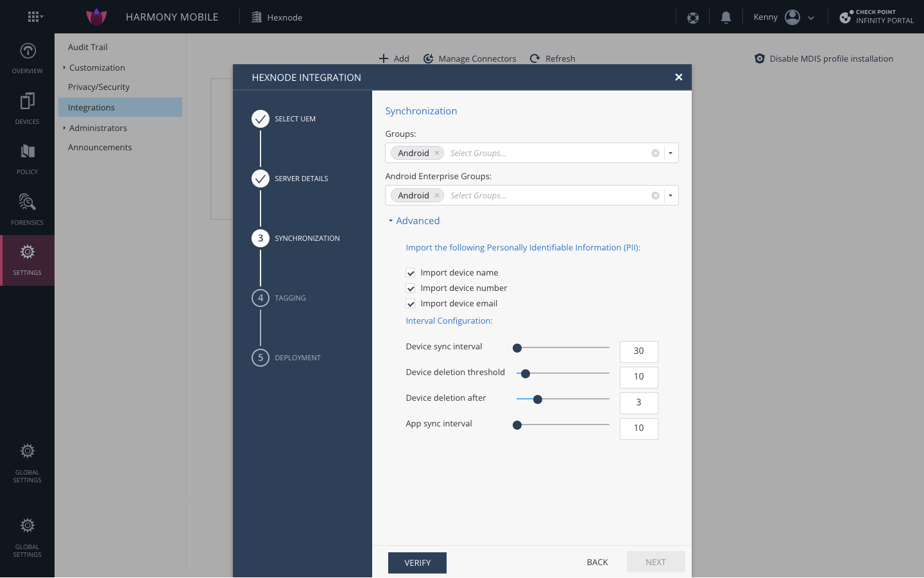The width and height of the screenshot is (924, 578).
Task: Click the plus icon next to Add
Action: pos(384,58)
